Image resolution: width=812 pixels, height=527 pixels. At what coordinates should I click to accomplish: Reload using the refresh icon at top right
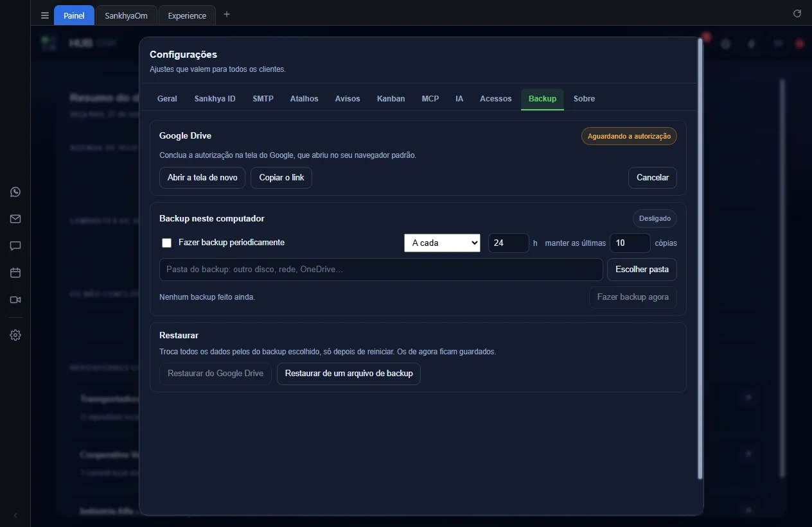(x=797, y=13)
